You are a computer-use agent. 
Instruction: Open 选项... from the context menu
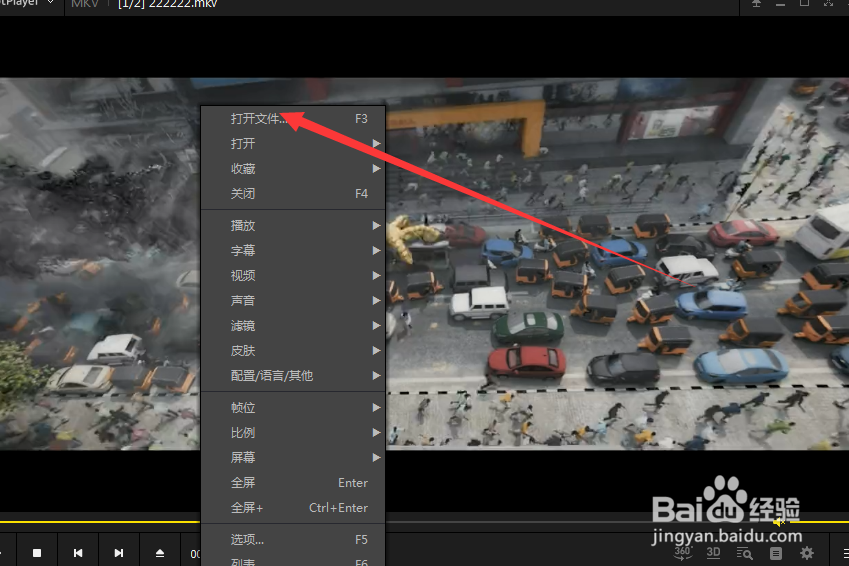click(292, 539)
